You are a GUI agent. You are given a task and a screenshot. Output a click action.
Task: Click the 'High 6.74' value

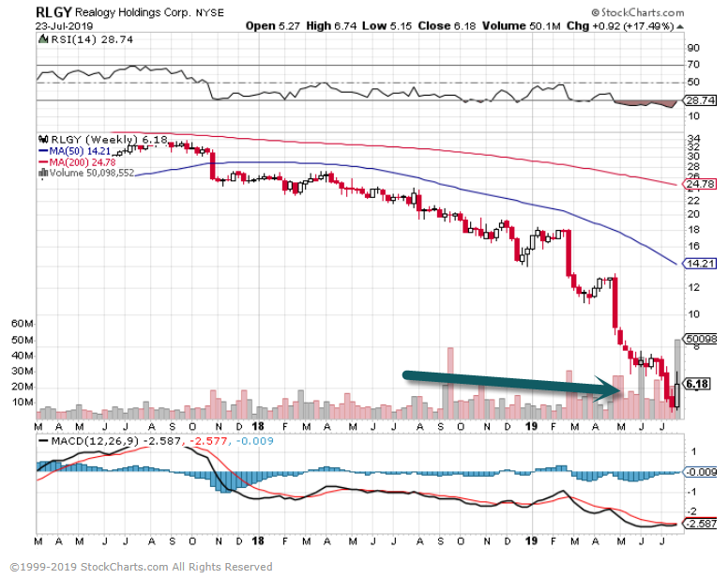[331, 26]
